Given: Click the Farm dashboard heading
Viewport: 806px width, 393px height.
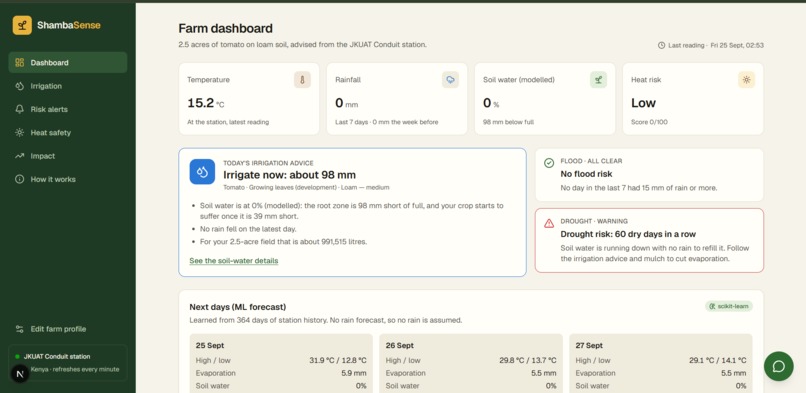Looking at the screenshot, I should tap(225, 28).
